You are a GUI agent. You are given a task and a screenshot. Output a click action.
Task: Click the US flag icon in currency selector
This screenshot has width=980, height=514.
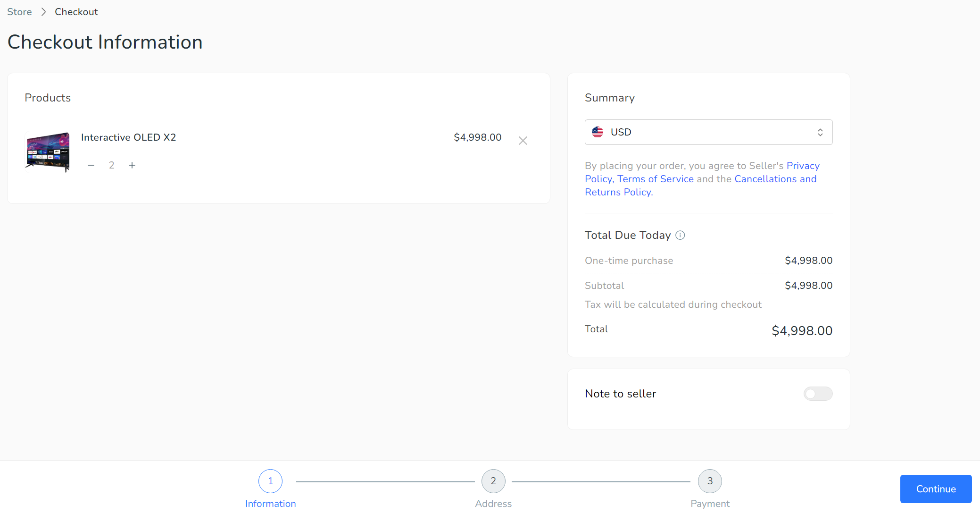(598, 132)
